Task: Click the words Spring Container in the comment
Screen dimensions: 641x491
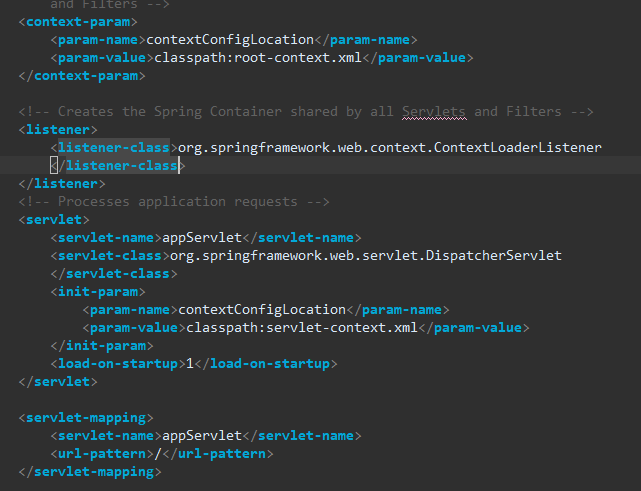Action: click(218, 112)
